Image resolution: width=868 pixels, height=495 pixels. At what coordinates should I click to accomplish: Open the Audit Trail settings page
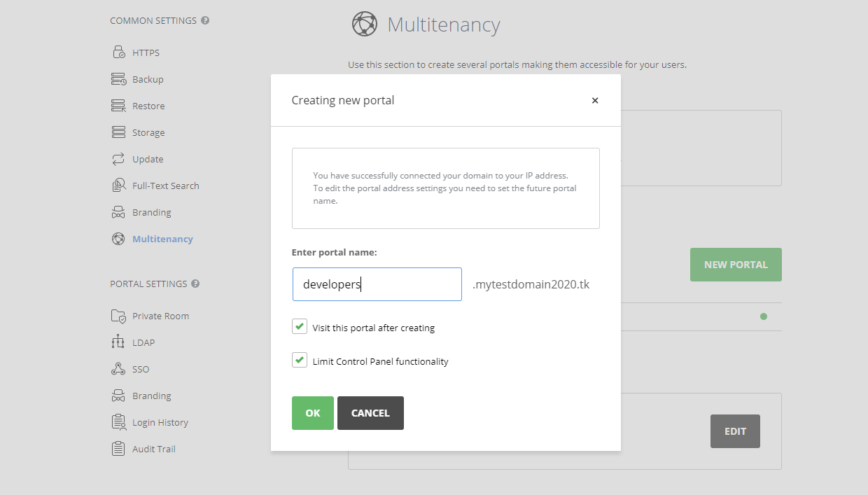[x=153, y=449]
